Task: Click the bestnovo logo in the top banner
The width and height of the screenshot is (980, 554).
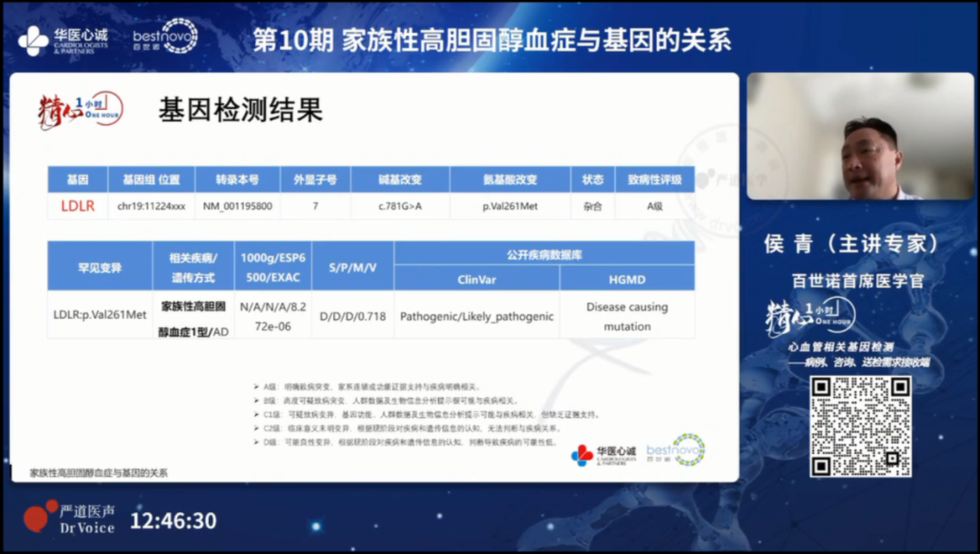Action: click(x=164, y=37)
